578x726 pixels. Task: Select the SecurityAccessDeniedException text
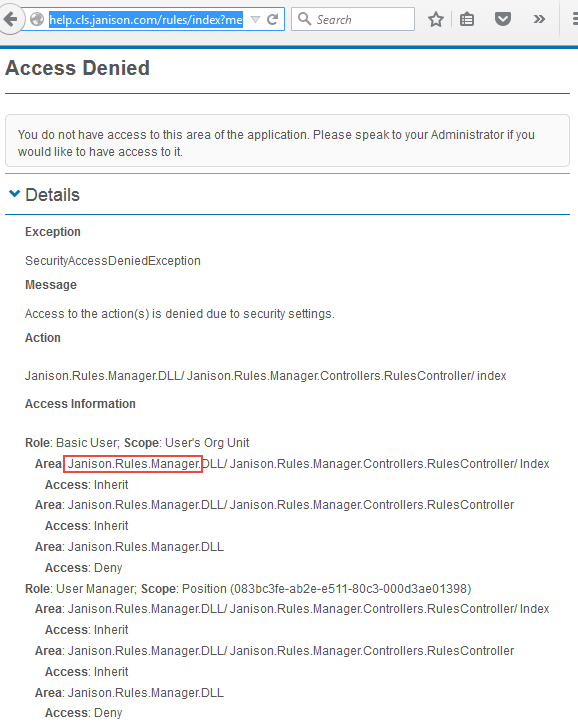[x=113, y=261]
